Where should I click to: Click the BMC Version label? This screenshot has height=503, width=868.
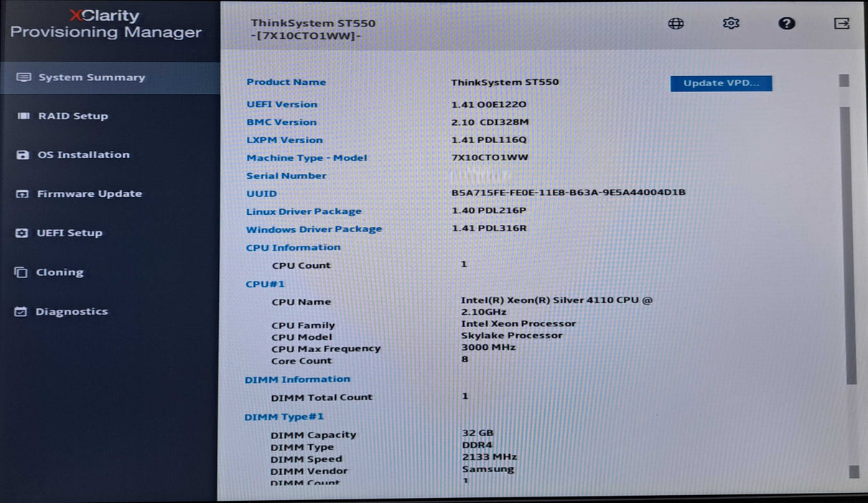coord(281,122)
